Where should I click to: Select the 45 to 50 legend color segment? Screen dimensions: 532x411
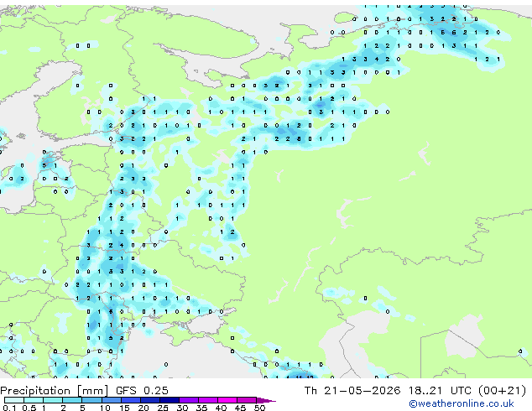[247, 400]
